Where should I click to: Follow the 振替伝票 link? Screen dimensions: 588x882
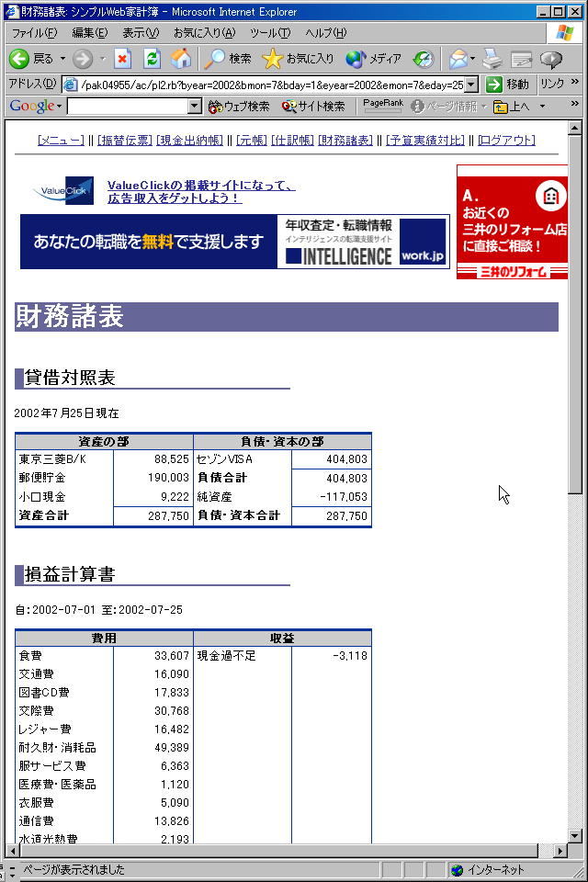pyautogui.click(x=124, y=141)
